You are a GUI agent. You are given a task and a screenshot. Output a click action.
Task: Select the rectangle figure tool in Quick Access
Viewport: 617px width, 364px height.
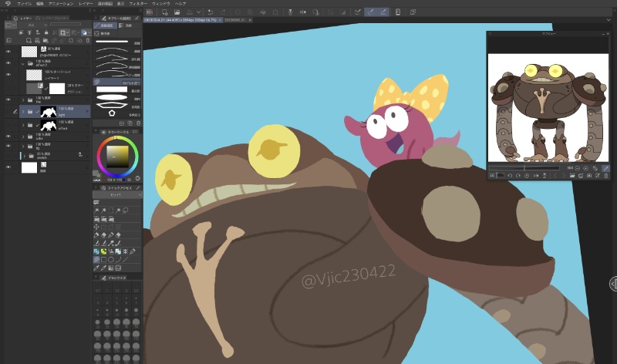tap(103, 260)
